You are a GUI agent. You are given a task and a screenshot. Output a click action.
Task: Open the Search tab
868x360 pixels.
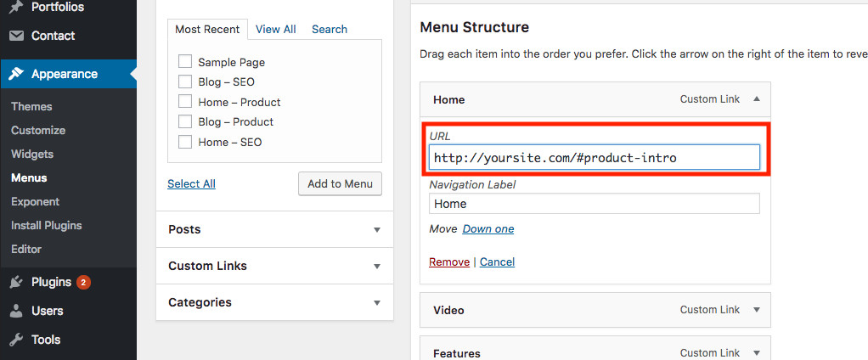coord(329,29)
